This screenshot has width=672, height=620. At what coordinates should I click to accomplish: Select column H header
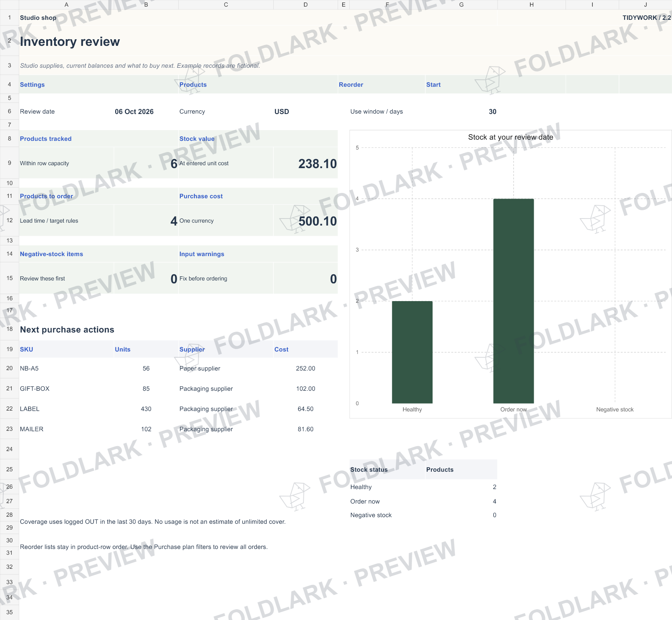pos(532,5)
